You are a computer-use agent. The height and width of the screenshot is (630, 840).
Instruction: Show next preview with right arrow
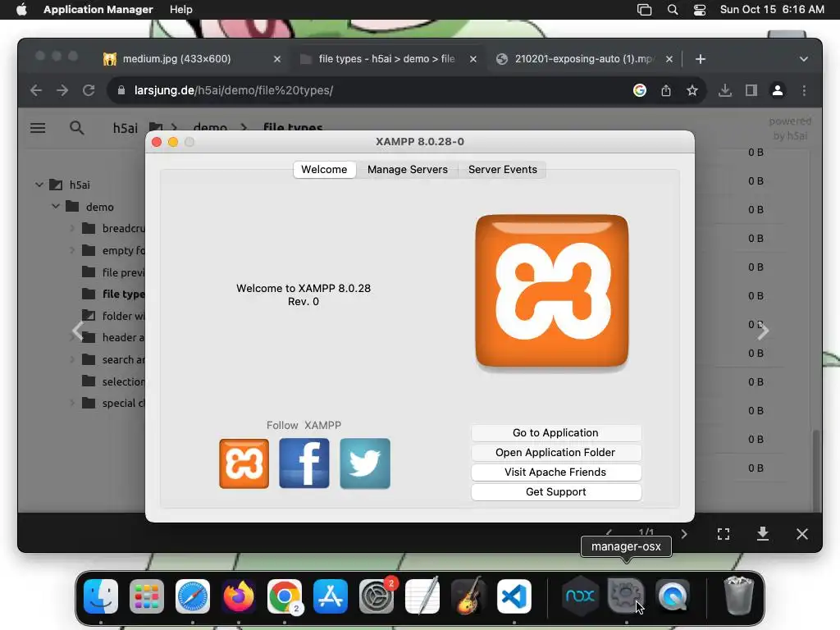(763, 331)
